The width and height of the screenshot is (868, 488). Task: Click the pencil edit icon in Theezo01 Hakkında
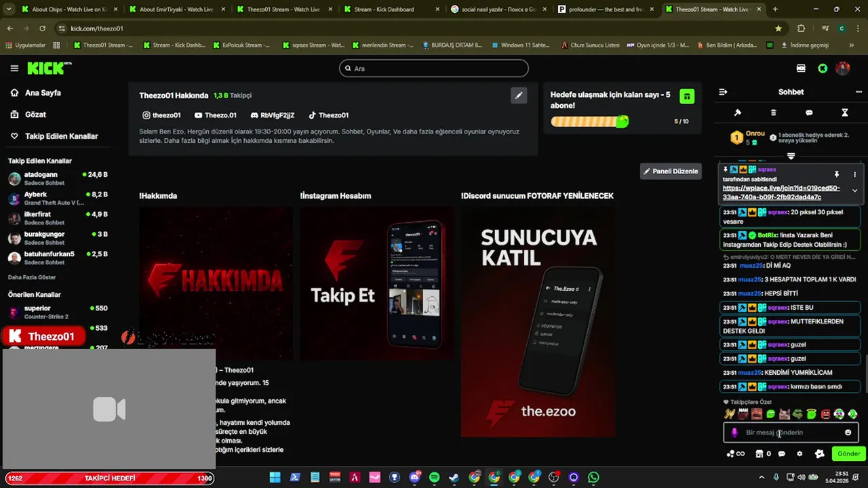point(519,96)
